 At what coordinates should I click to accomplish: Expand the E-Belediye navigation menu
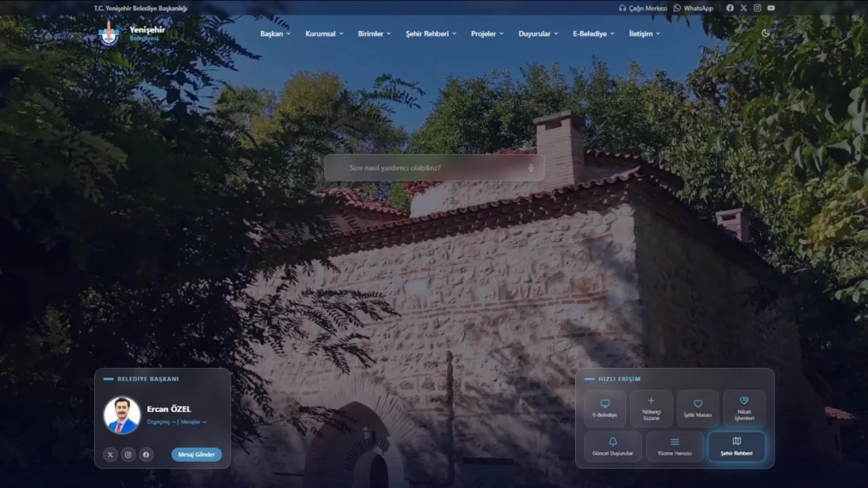(x=593, y=33)
